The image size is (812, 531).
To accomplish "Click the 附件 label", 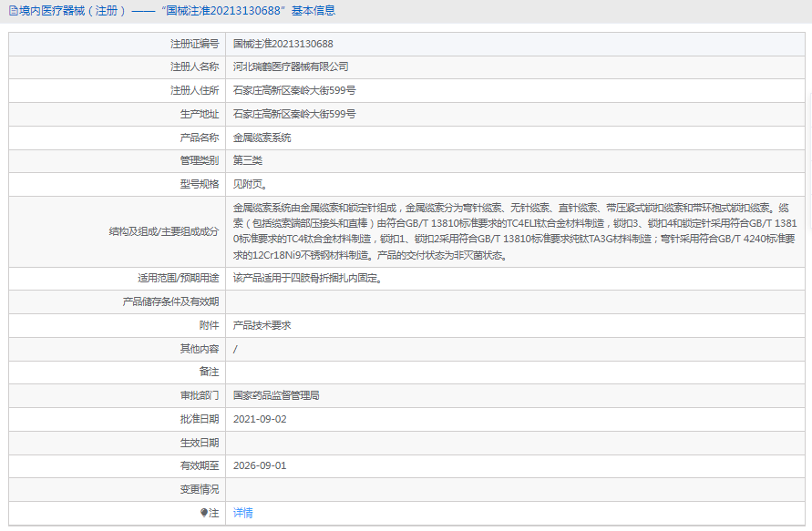I will coord(210,325).
